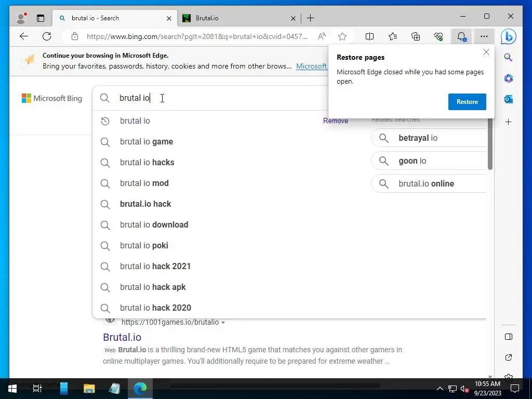Screen dimensions: 532x399
Task: Toggle sidebar visibility icon
Action: 508,337
